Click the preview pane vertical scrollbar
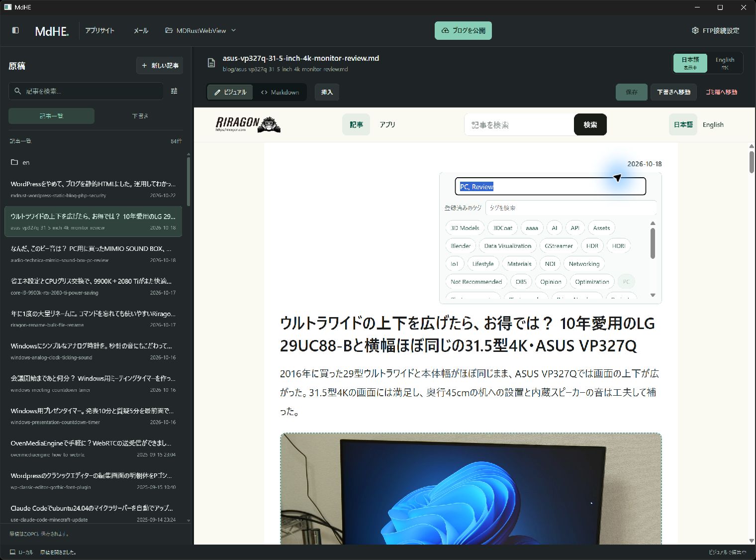Image resolution: width=756 pixels, height=560 pixels. pyautogui.click(x=752, y=162)
